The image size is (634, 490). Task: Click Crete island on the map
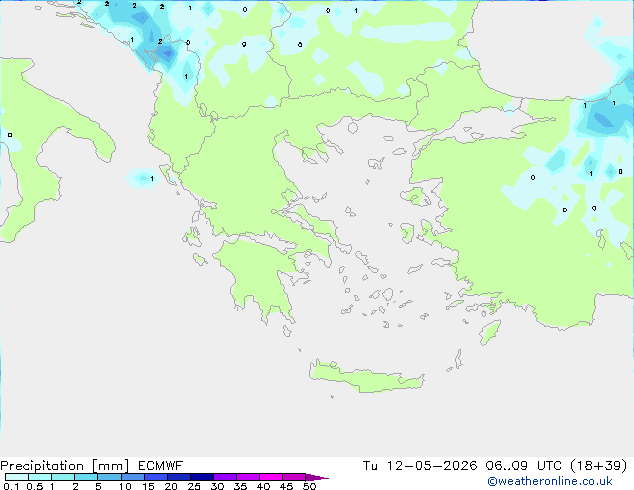click(x=366, y=376)
